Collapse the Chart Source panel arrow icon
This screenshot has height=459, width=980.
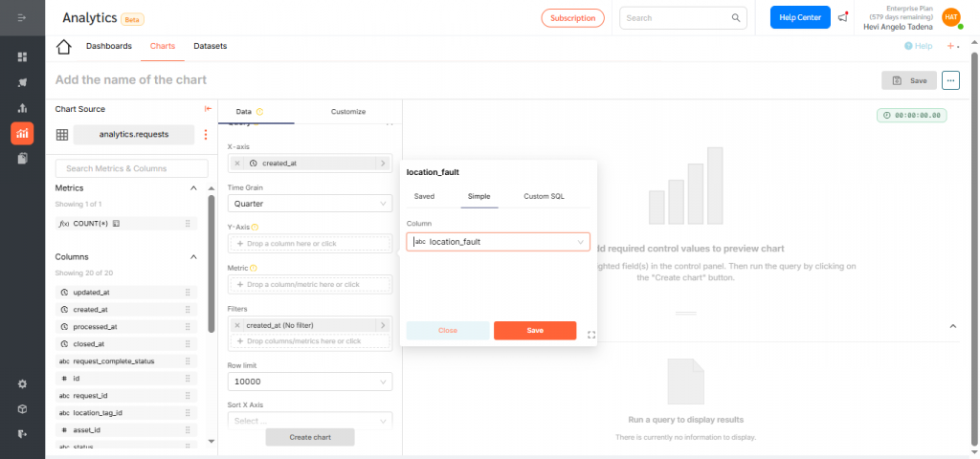(208, 109)
